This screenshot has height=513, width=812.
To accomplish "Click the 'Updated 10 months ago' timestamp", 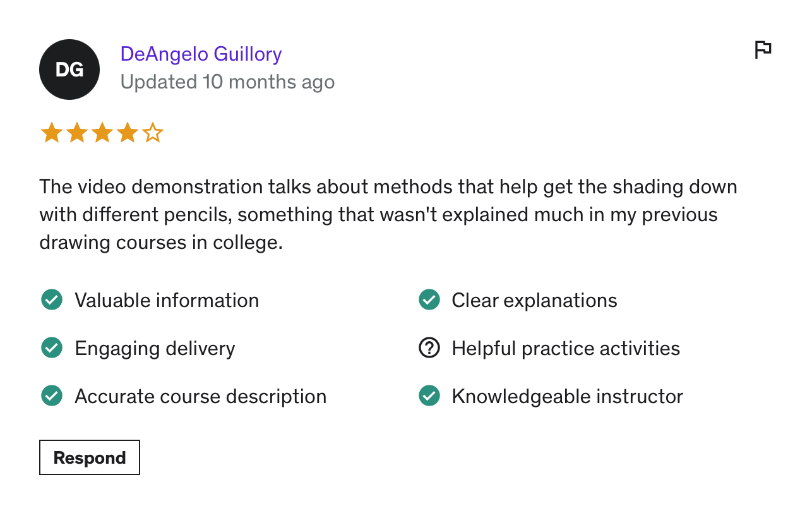I will coord(227,82).
